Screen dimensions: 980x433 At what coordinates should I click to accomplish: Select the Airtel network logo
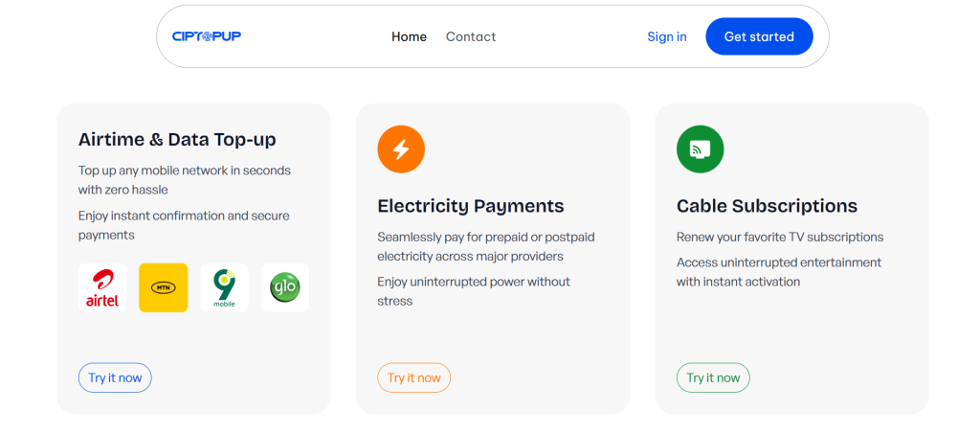(102, 287)
